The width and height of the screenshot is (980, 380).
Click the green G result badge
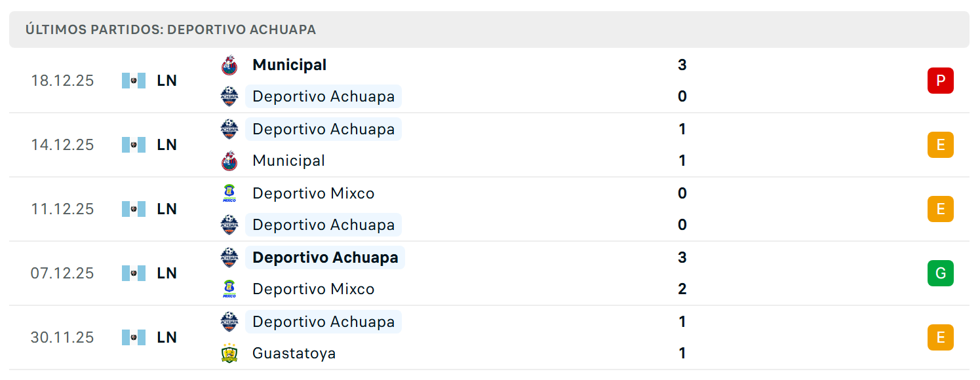click(940, 273)
